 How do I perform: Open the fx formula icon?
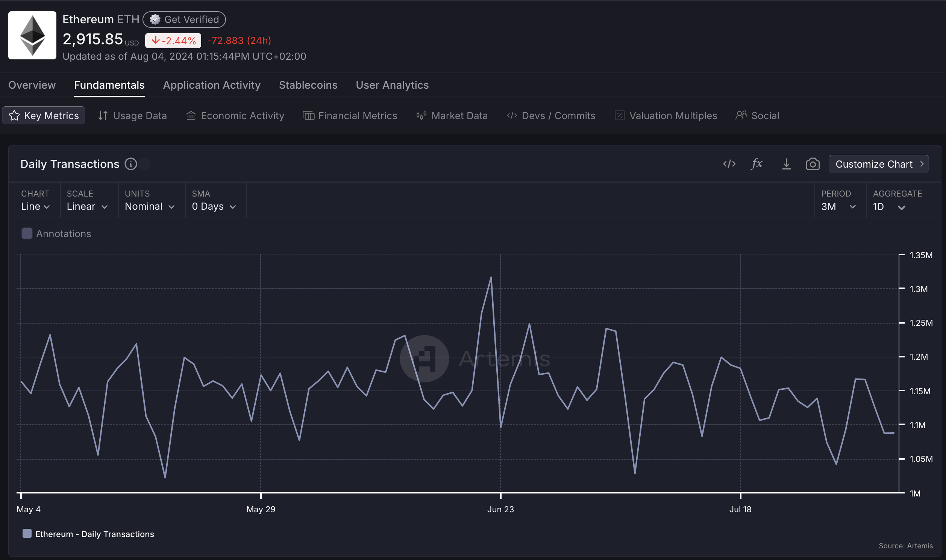756,164
